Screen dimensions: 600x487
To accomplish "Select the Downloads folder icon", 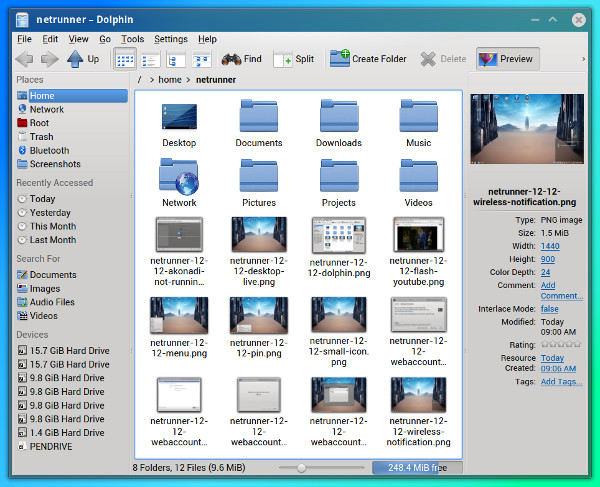I will 339,116.
